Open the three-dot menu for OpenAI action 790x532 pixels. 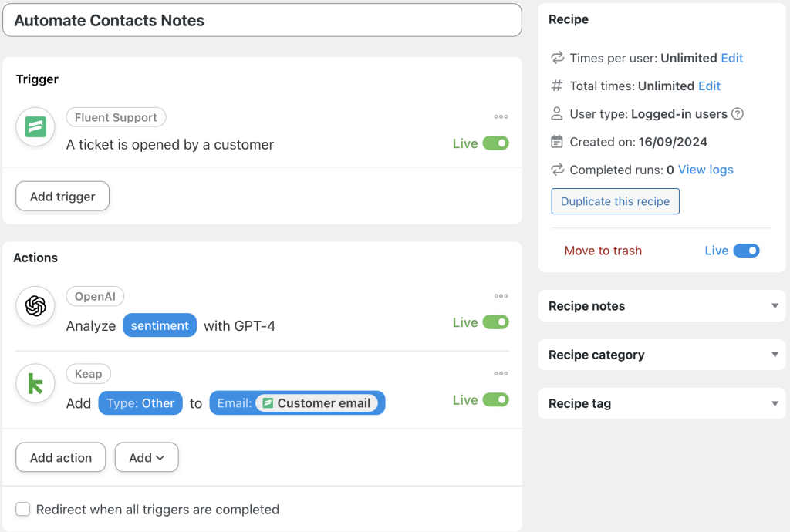pyautogui.click(x=501, y=296)
